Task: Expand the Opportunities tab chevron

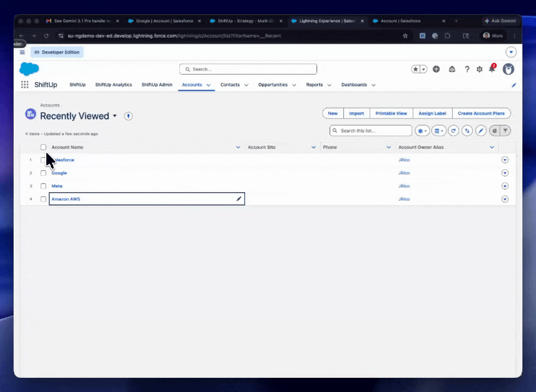Action: [x=294, y=85]
